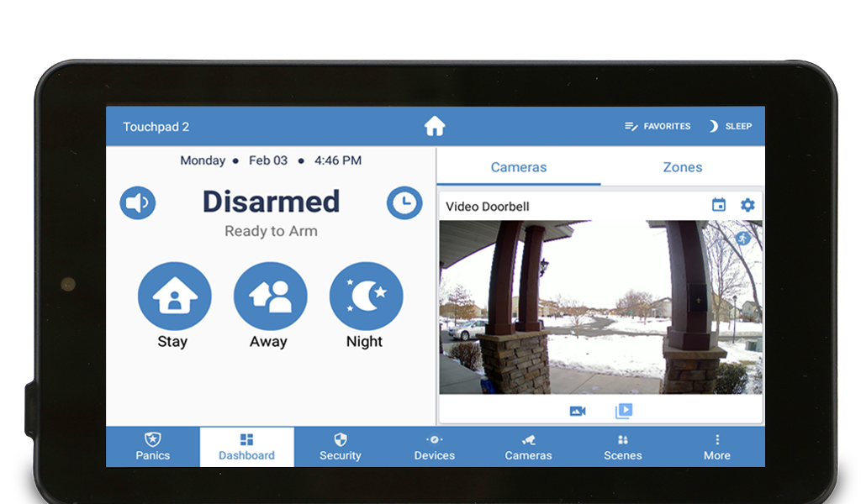
Task: Tap the Video Doorbell title
Action: click(x=488, y=206)
